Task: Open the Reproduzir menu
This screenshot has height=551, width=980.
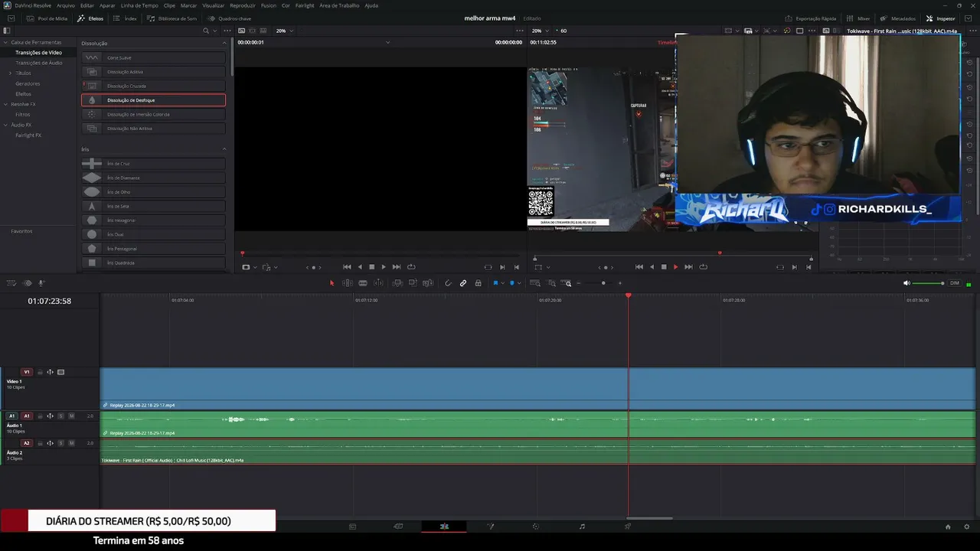Action: click(x=243, y=5)
